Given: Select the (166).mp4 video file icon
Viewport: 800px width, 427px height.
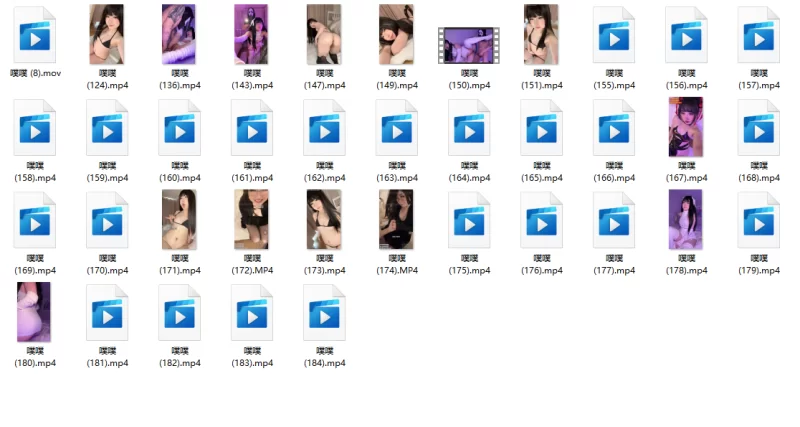Looking at the screenshot, I should click(x=614, y=128).
